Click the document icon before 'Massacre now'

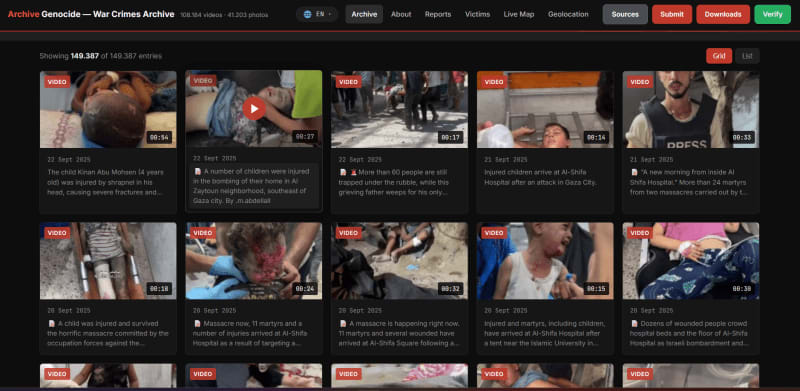[x=197, y=324]
